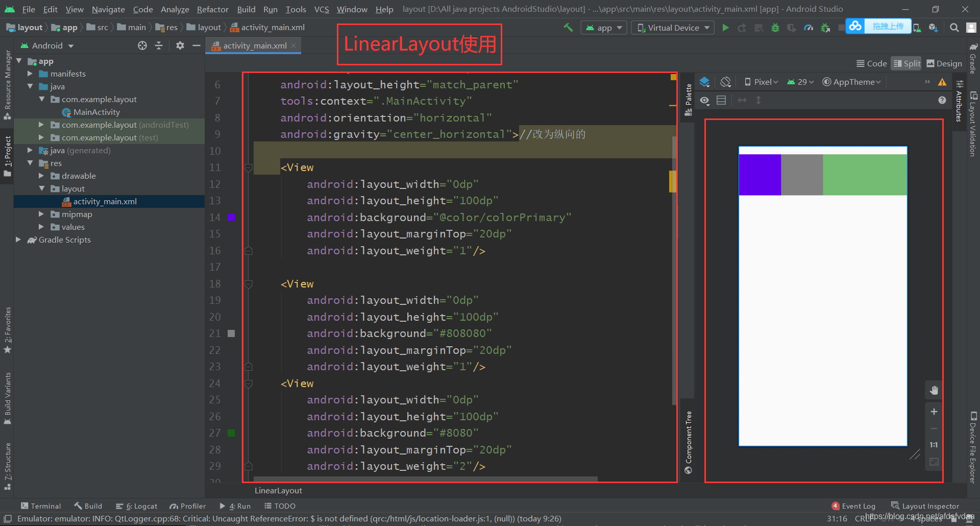Expand the drawable folder

(x=41, y=176)
